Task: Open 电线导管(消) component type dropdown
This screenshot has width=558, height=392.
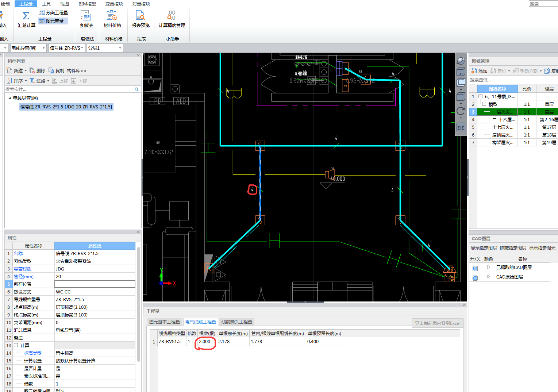Action: 43,48
